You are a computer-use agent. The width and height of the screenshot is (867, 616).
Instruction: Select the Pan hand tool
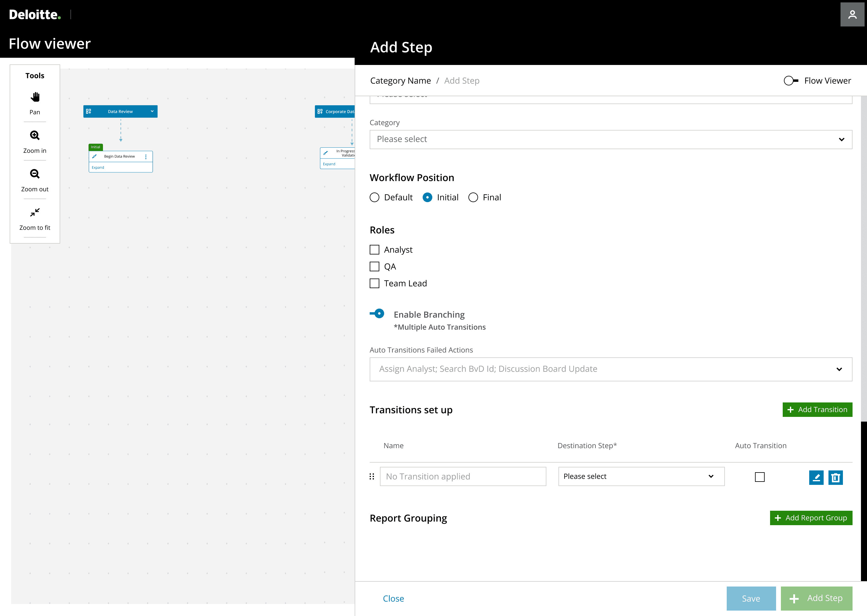point(35,97)
